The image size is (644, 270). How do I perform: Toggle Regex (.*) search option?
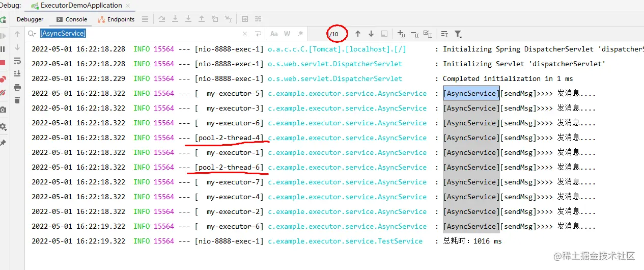click(300, 34)
